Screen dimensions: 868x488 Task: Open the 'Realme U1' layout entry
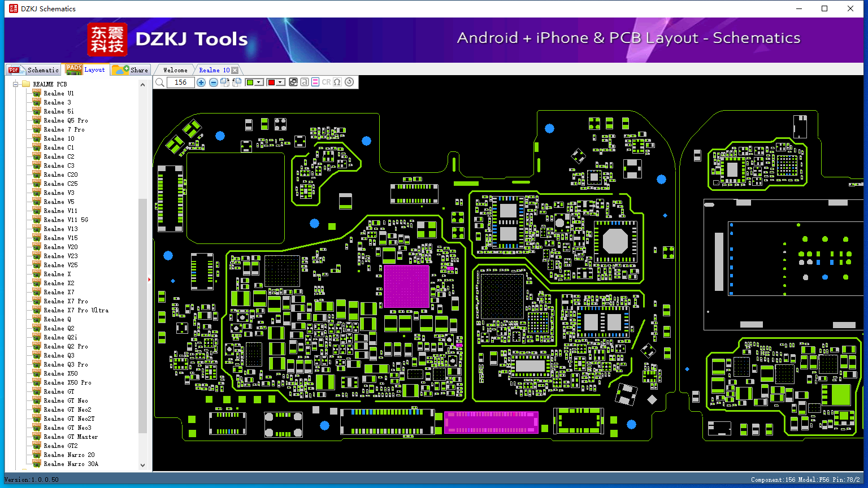click(x=59, y=93)
